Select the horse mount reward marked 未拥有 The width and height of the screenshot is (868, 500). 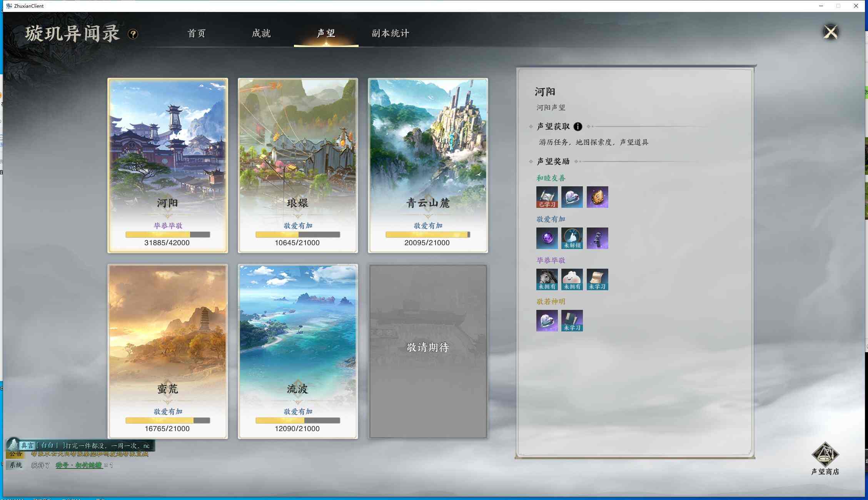(x=547, y=279)
